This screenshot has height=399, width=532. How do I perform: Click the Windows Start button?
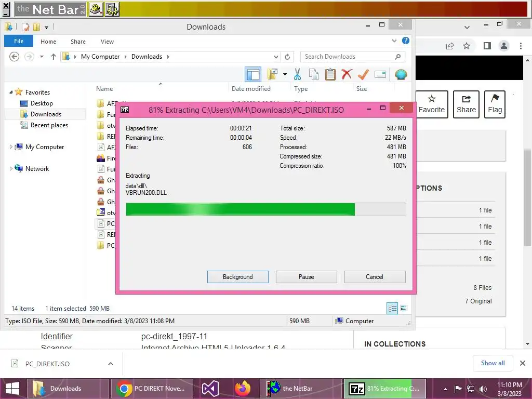[x=12, y=389]
